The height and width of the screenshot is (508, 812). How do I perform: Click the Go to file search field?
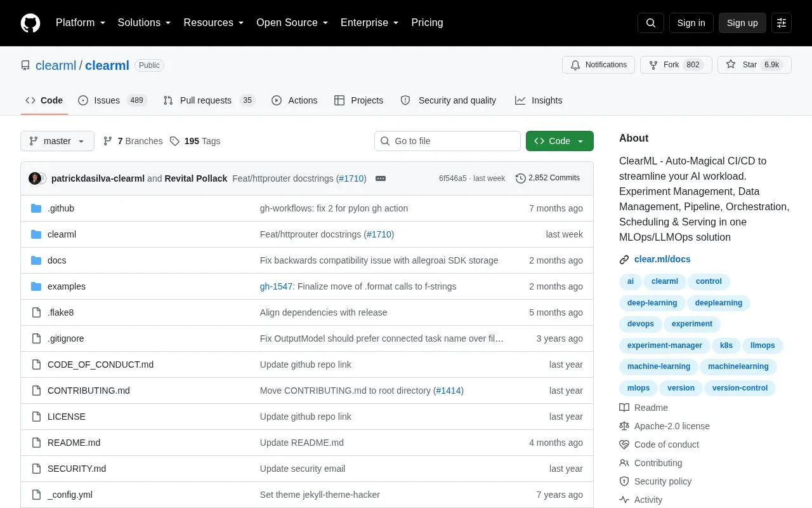(447, 141)
